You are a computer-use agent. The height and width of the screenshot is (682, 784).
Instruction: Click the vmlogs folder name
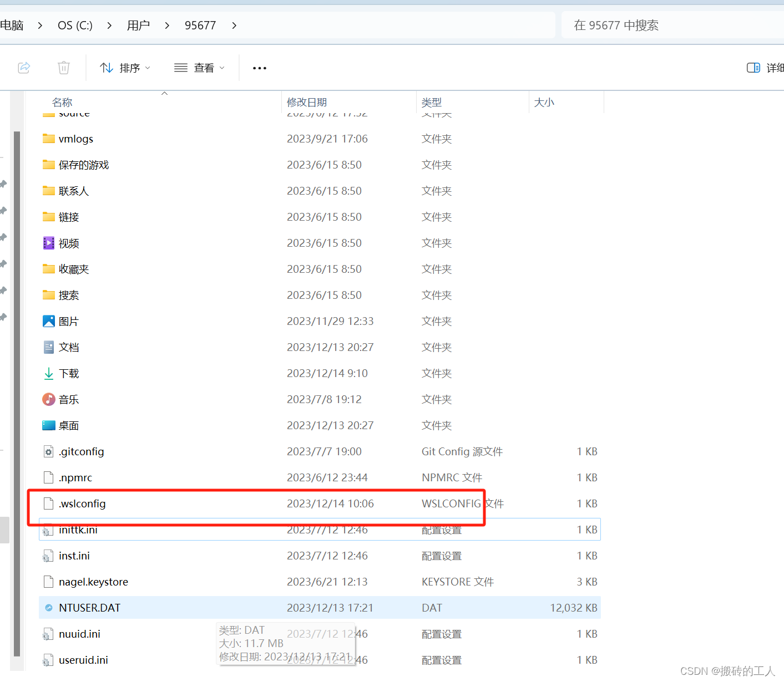(76, 139)
